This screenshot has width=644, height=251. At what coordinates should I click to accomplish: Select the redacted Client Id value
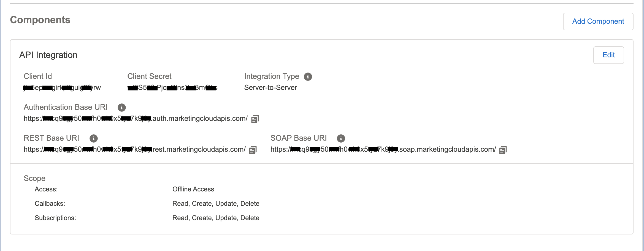click(x=62, y=88)
